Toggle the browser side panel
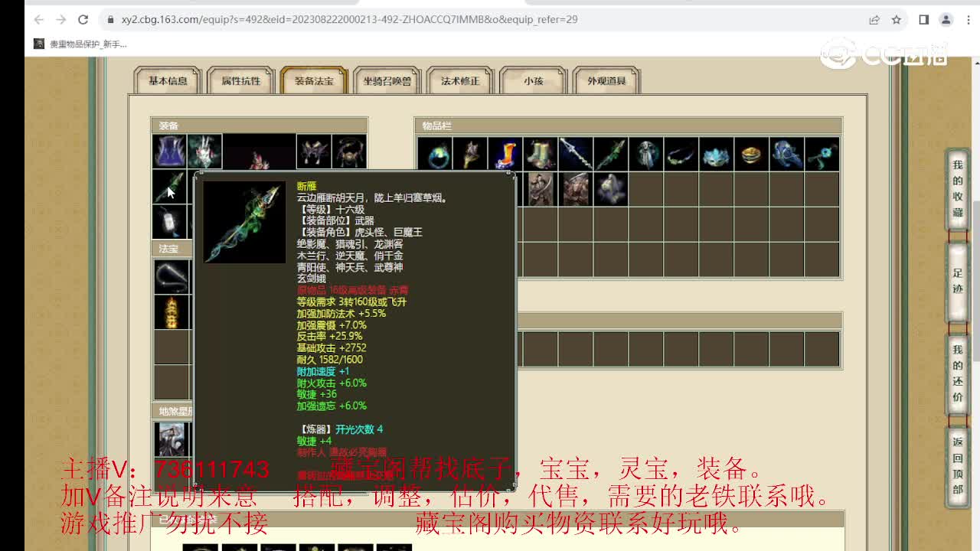980x551 pixels. (x=924, y=20)
